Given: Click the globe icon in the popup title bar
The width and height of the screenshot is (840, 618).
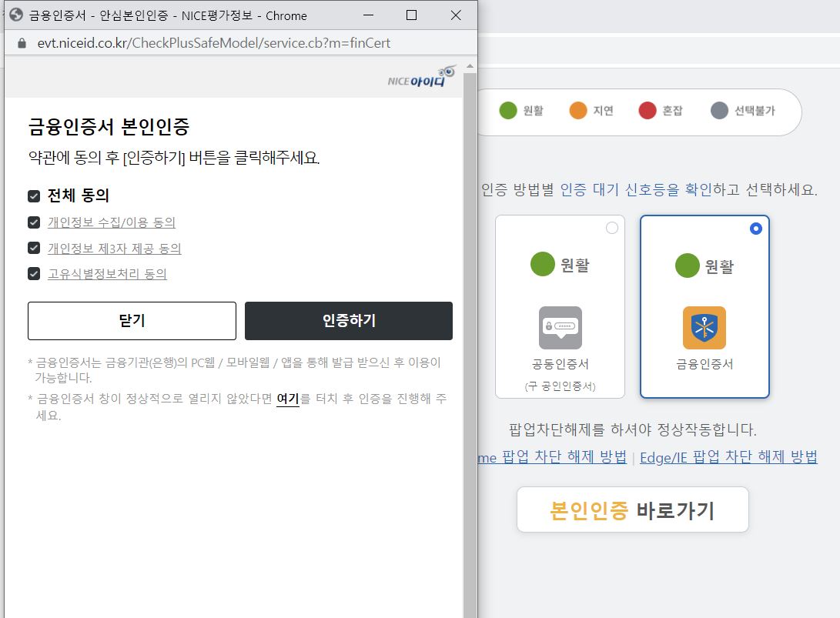Looking at the screenshot, I should click(16, 15).
